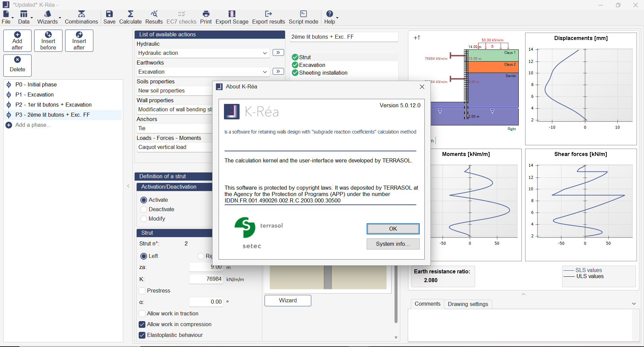Select the Excavation action in phase list
The width and height of the screenshot is (644, 347).
(x=312, y=65)
